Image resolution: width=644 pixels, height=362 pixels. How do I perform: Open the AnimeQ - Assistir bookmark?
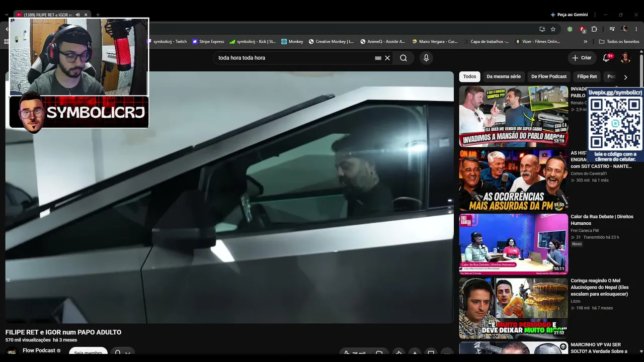[382, 42]
